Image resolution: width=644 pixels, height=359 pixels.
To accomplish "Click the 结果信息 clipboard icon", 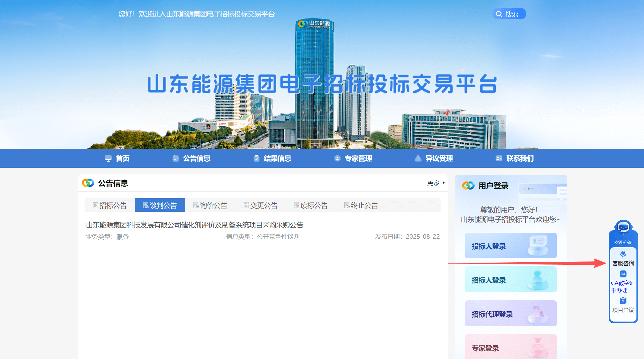I will click(256, 158).
